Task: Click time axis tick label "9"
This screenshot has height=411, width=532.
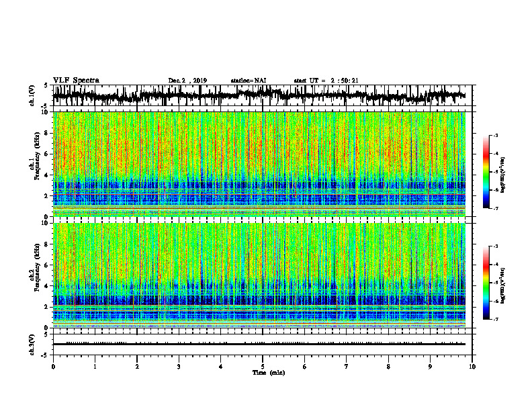Action: (430, 367)
